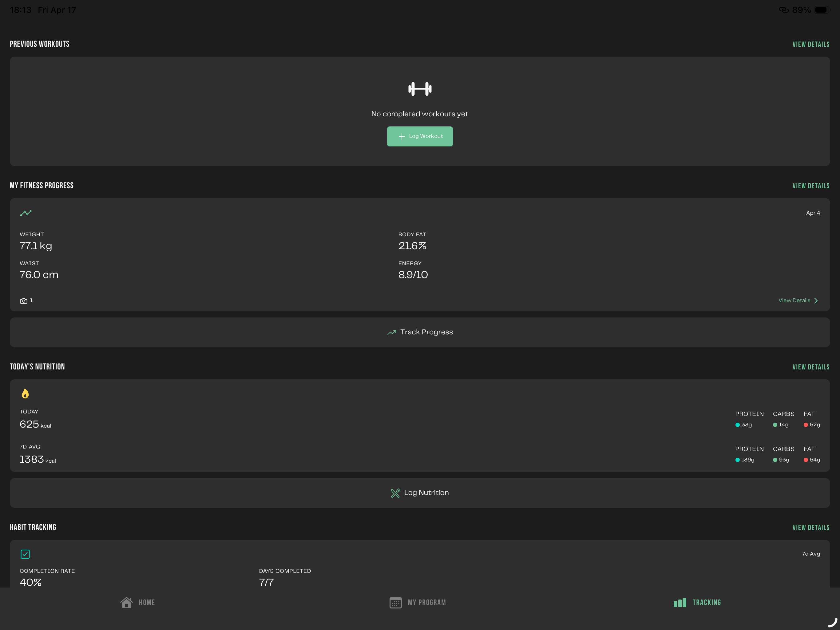Click the 7-day protein 139g value
Viewport: 840px width, 630px height.
coord(747,460)
